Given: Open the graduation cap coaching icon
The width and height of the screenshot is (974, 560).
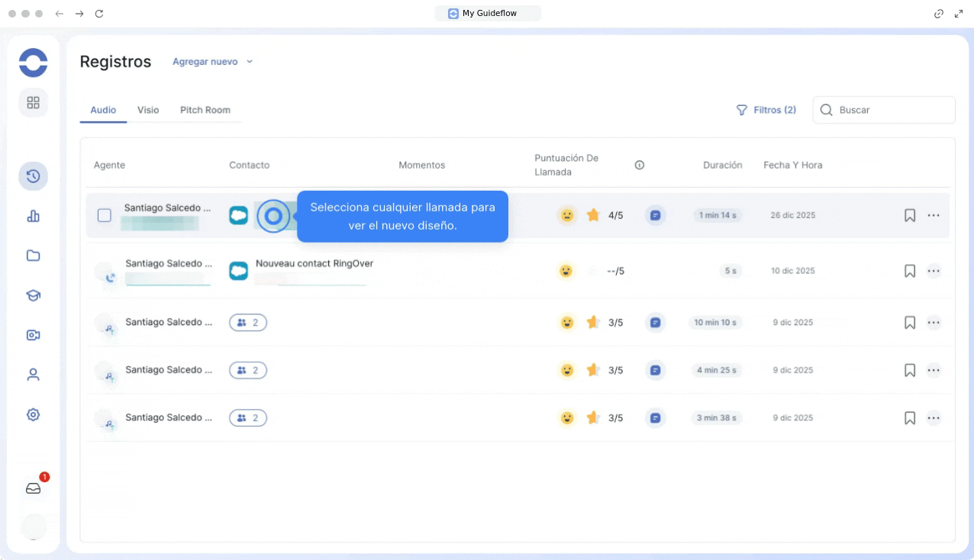Looking at the screenshot, I should (x=33, y=295).
